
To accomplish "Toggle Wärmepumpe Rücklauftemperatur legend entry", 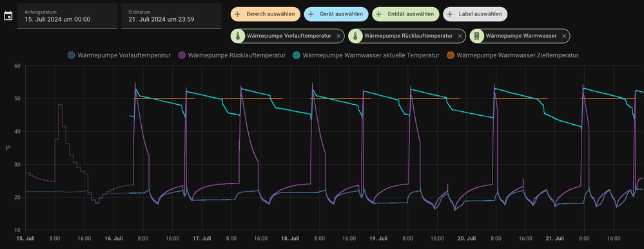I will pos(232,55).
